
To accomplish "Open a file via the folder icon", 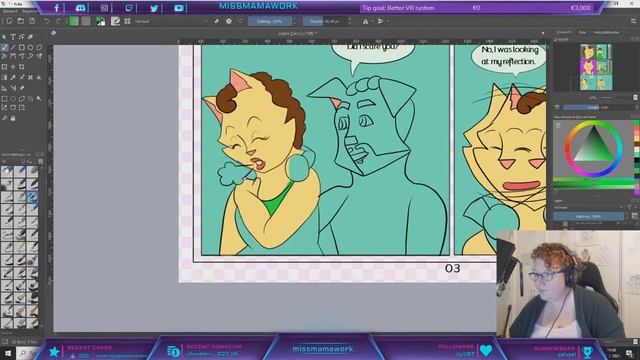I will click(x=20, y=21).
